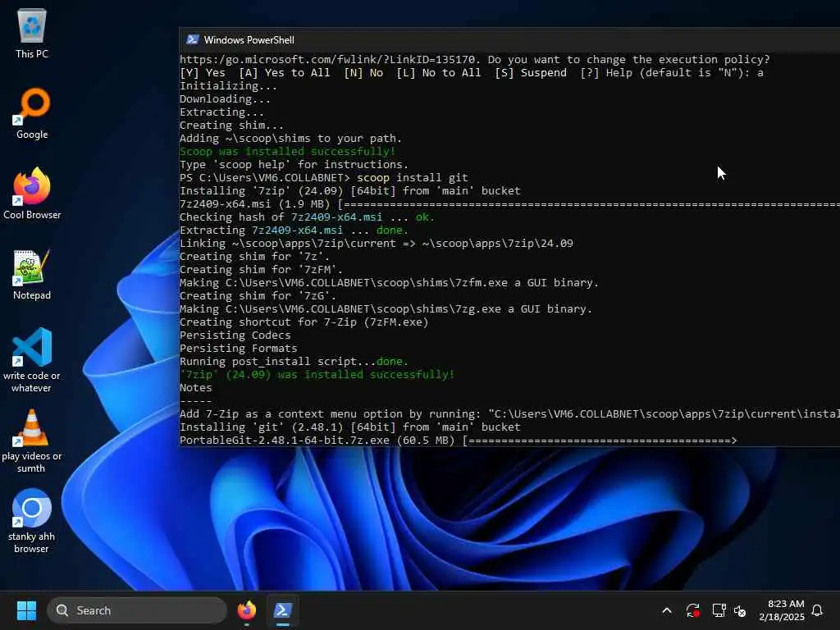This screenshot has width=840, height=630.
Task: Click "'7zip' (24.09) was installed successfully!"
Action: tap(317, 374)
